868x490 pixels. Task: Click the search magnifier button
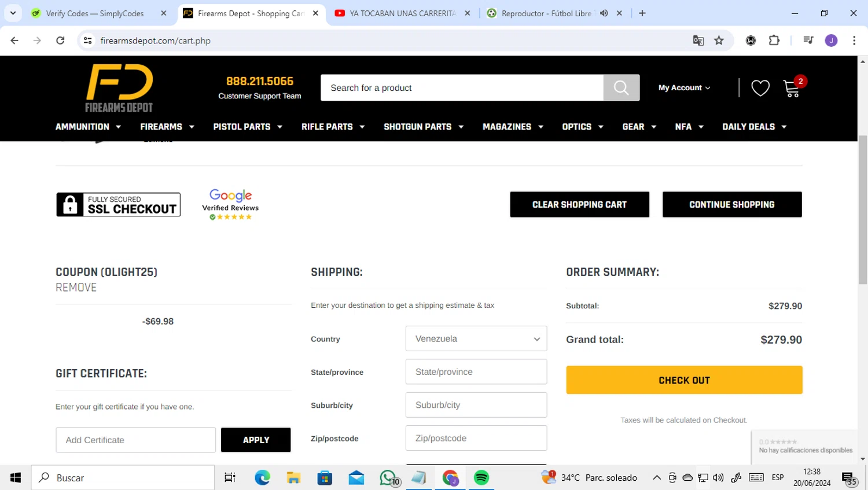point(621,87)
